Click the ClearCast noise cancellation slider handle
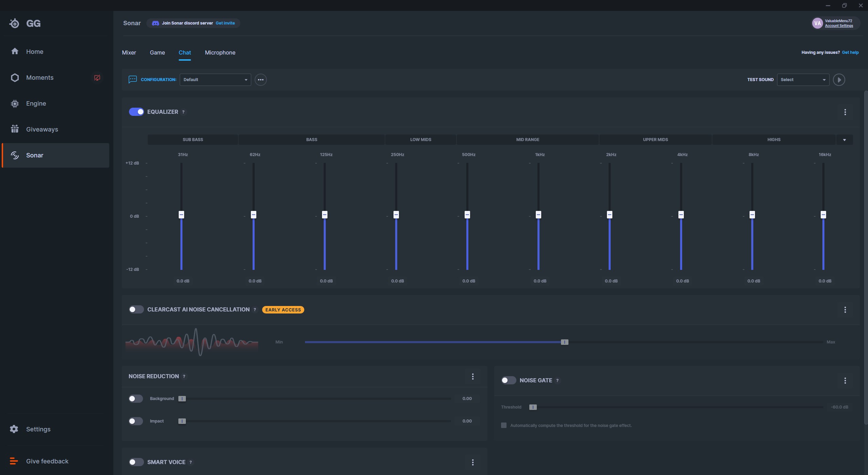 tap(564, 342)
